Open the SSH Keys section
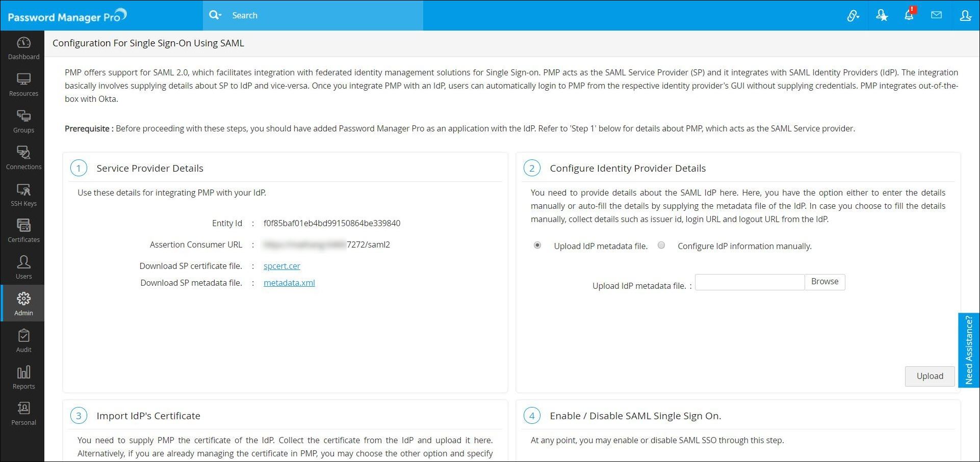980x462 pixels. (23, 196)
